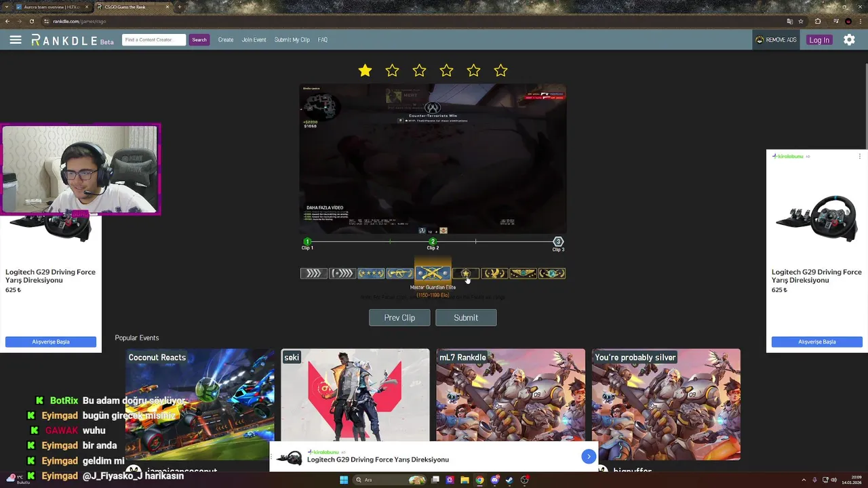The height and width of the screenshot is (488, 868).
Task: Click the system tray volume icon
Action: pos(833,480)
